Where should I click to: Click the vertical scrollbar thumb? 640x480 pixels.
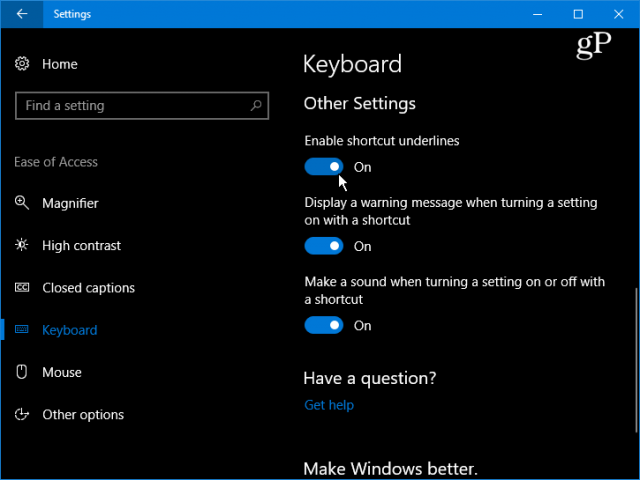tap(637, 361)
